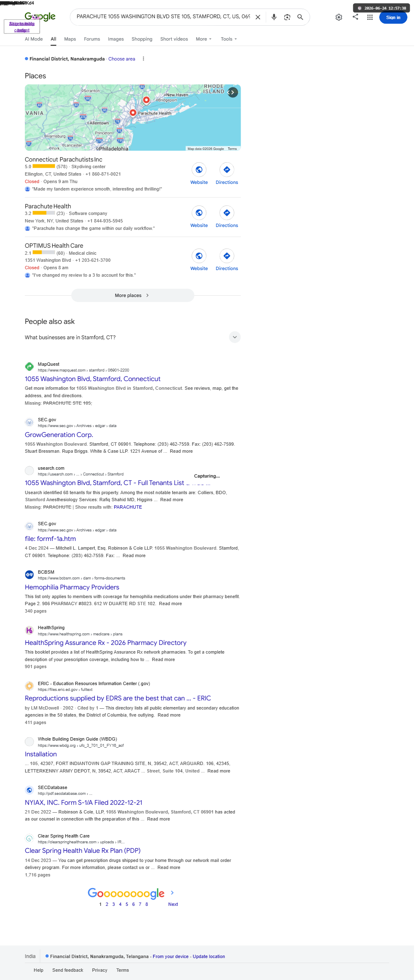Go to results page 5
This screenshot has height=980, width=419.
tap(127, 904)
